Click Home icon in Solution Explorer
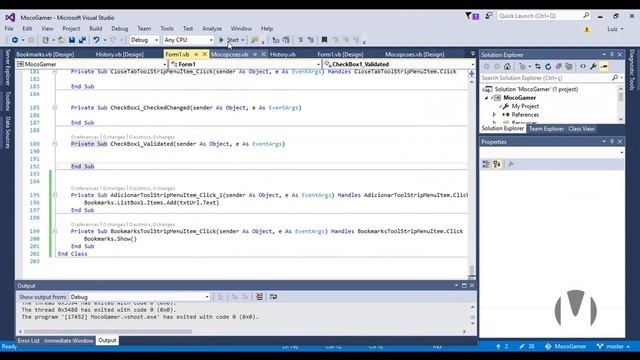This screenshot has width=640, height=360. click(507, 67)
